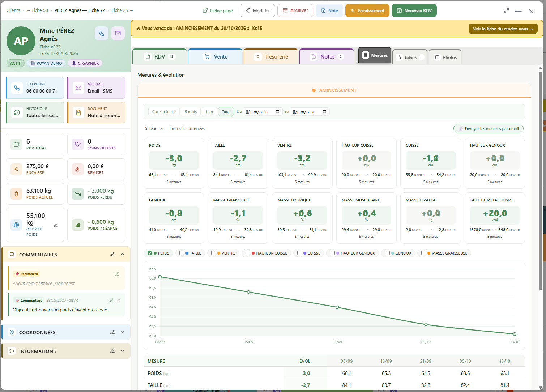
Task: Open 'Voir la fiche du rendez-vous' button
Action: (503, 29)
